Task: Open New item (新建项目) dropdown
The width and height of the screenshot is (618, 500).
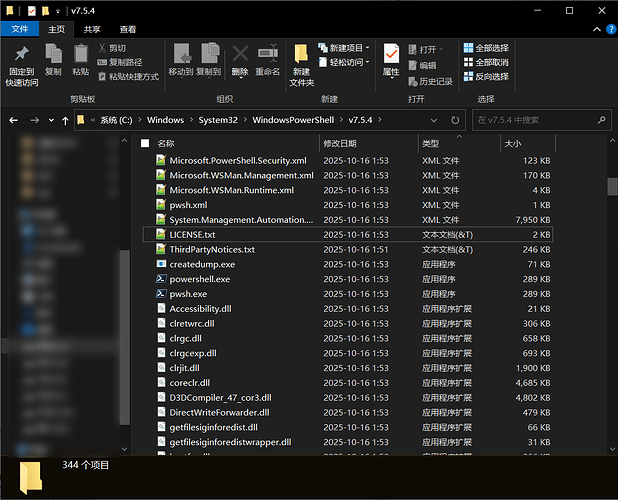Action: tap(344, 48)
